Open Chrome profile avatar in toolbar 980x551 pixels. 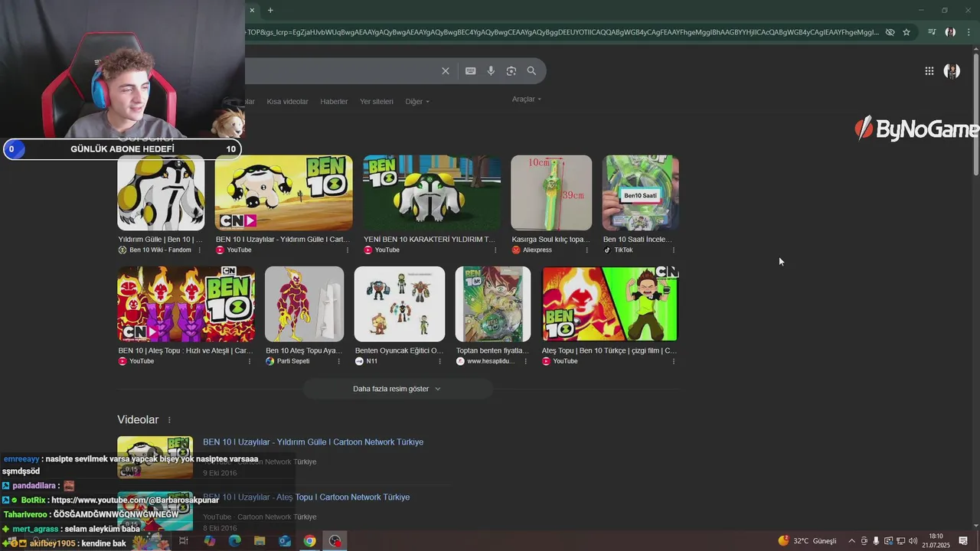[950, 32]
